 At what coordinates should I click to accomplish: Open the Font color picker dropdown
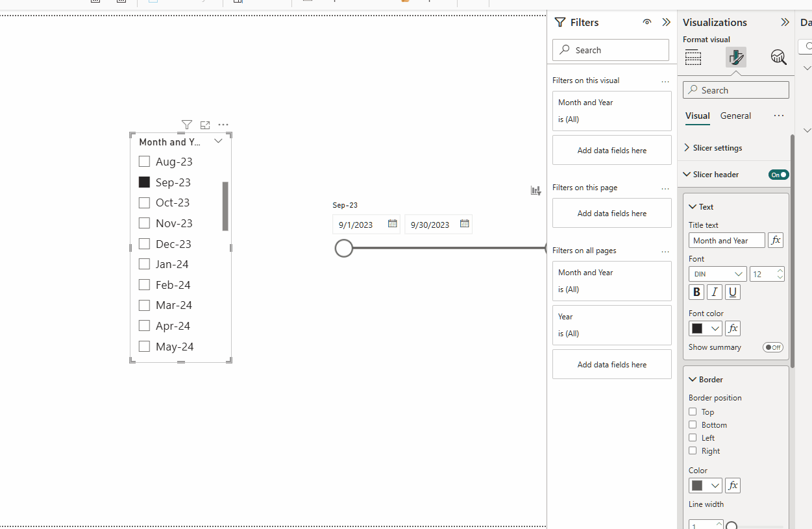706,328
